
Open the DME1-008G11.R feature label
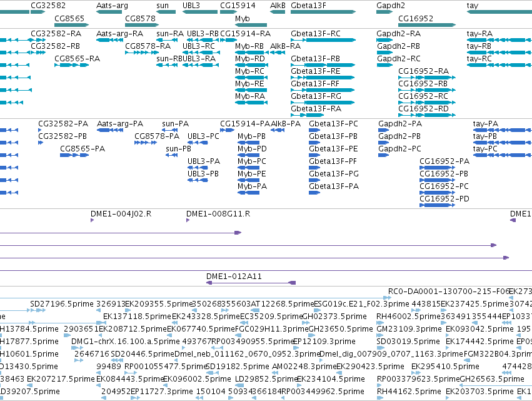click(x=218, y=214)
